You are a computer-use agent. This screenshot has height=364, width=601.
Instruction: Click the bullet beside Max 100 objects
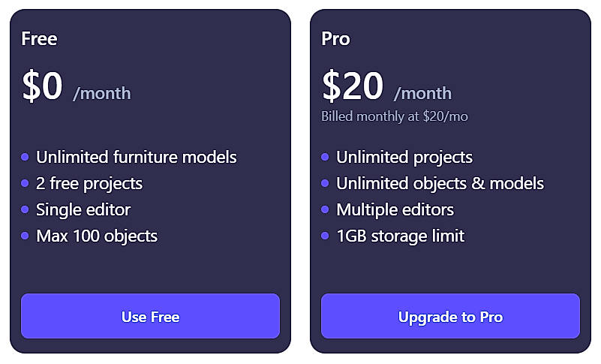[25, 236]
